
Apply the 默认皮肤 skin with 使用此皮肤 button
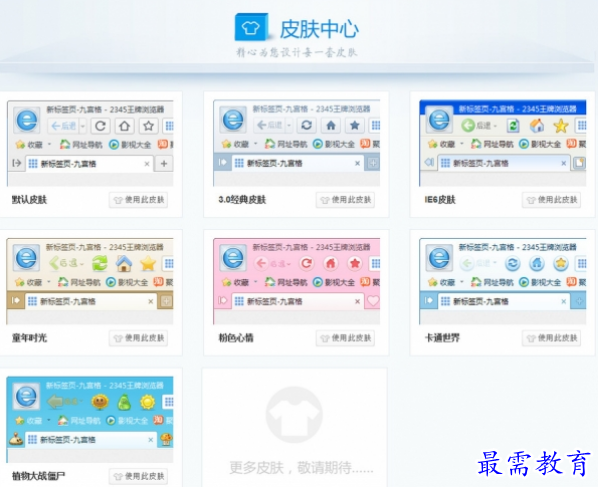138,200
